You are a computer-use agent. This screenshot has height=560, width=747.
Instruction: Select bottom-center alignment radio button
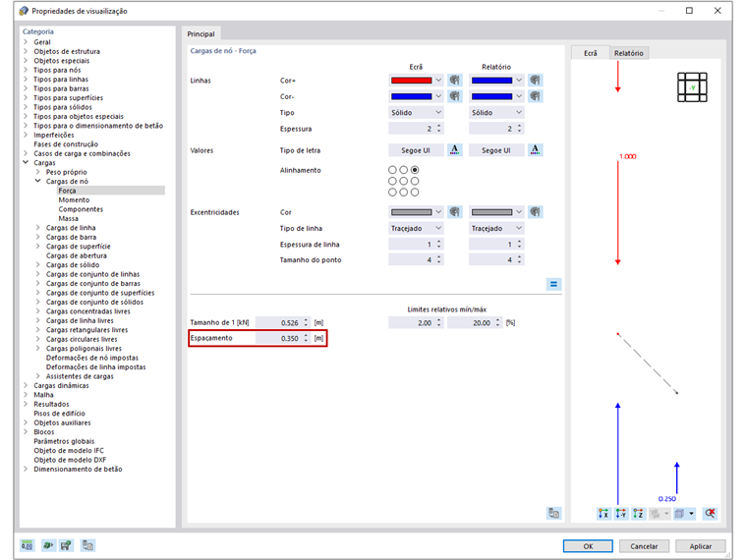404,192
